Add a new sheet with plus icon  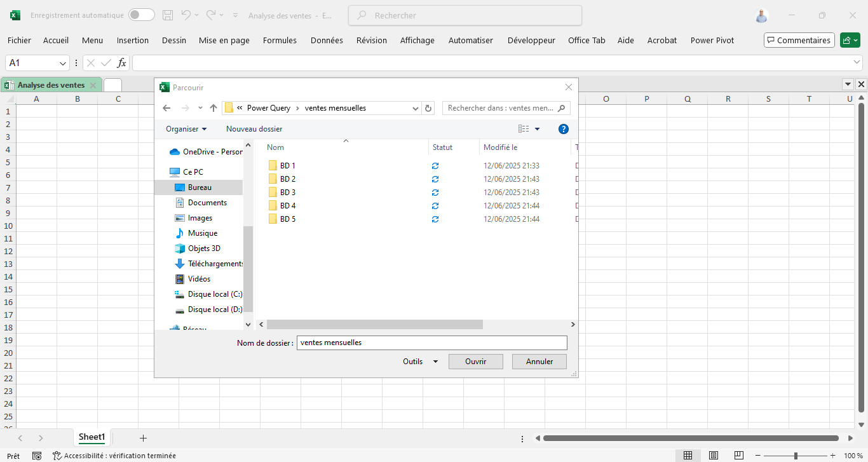143,438
